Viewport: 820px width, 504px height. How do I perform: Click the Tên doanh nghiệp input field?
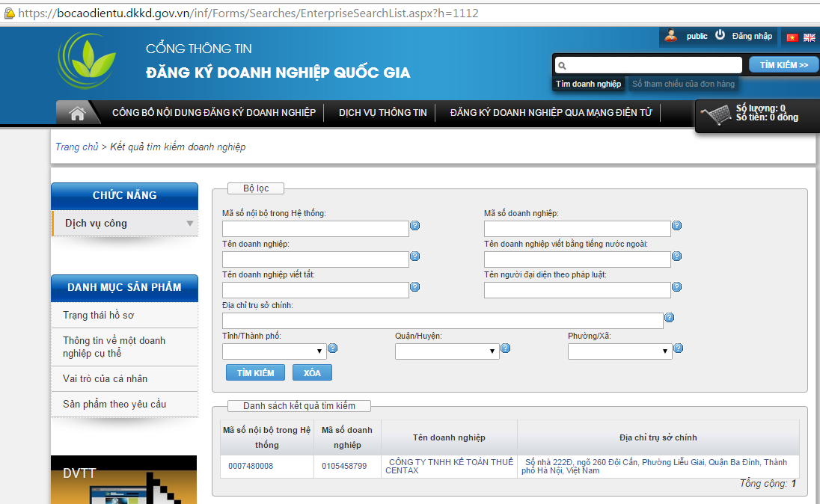[x=315, y=259]
